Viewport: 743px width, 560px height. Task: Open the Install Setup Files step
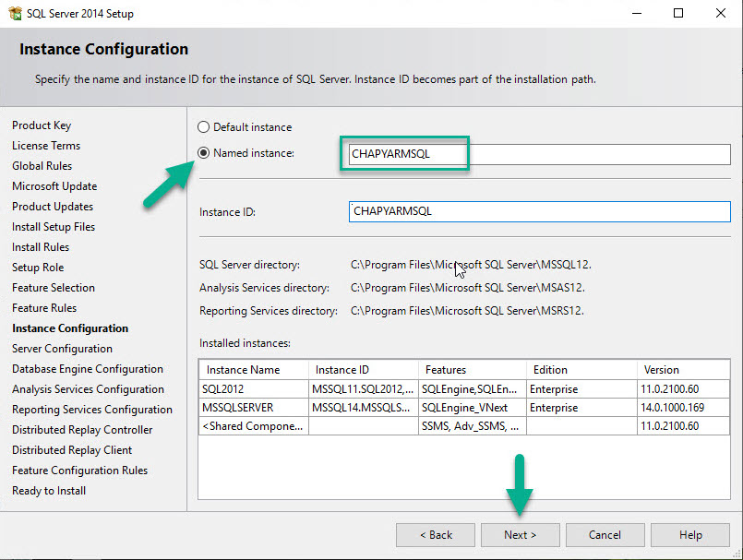pos(54,227)
